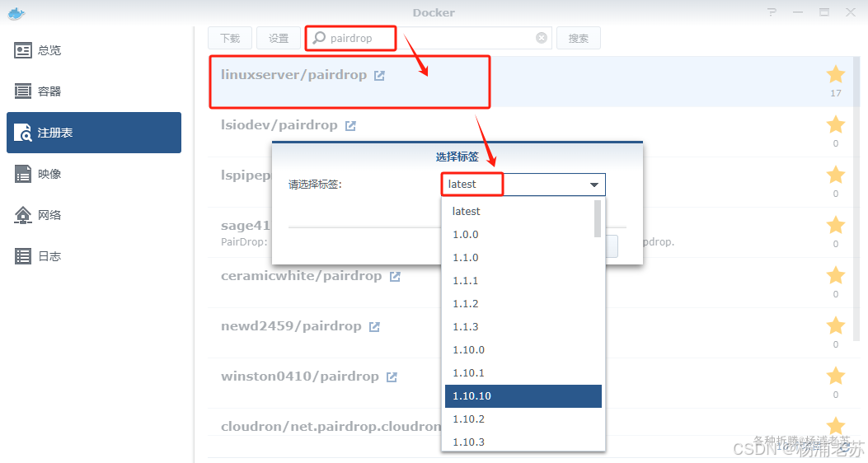Click the star icon for lsiodev/pairdrop
868x463 pixels.
coord(835,124)
